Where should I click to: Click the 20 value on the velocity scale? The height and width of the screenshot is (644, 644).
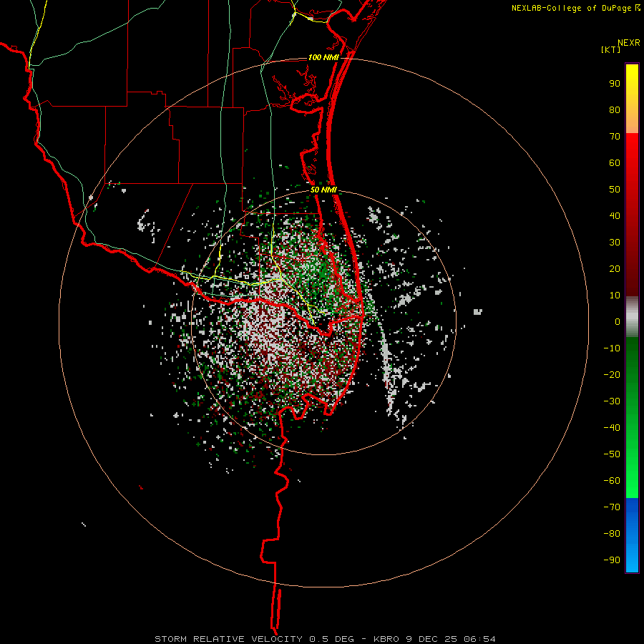coord(615,269)
